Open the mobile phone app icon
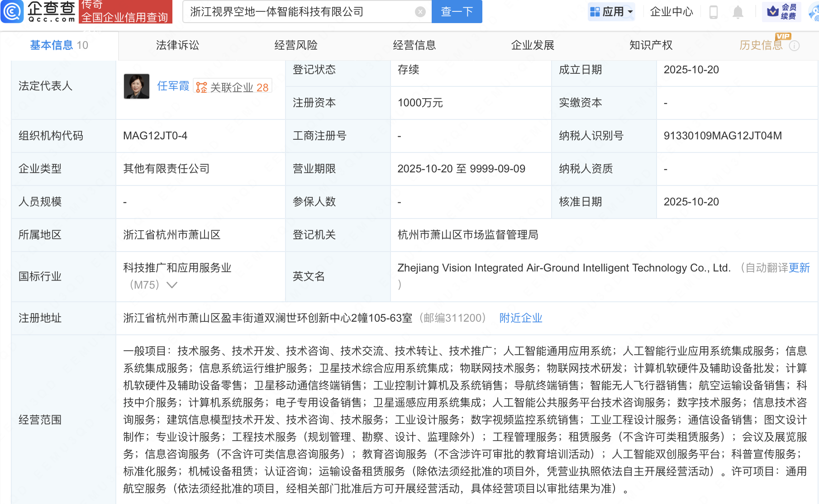This screenshot has width=819, height=504. [714, 12]
